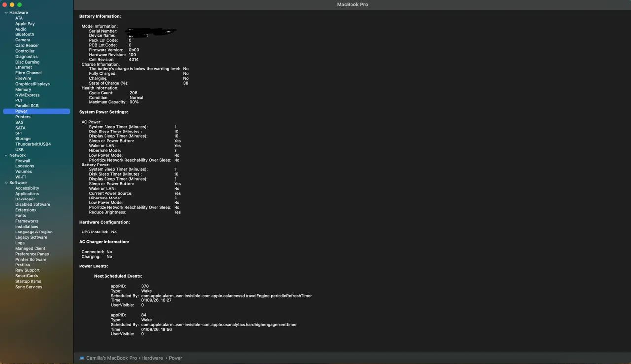Viewport: 631px width, 364px height.
Task: Select Fibre Channel
Action: coord(29,73)
